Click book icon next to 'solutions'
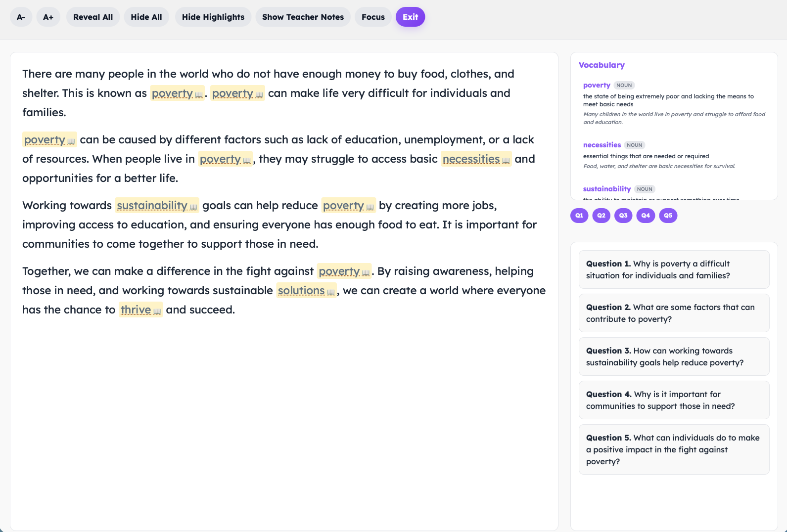 (331, 292)
